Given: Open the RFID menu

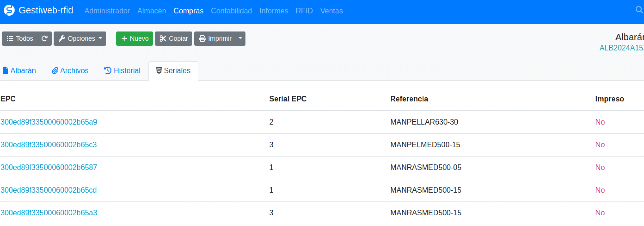Looking at the screenshot, I should pyautogui.click(x=304, y=11).
